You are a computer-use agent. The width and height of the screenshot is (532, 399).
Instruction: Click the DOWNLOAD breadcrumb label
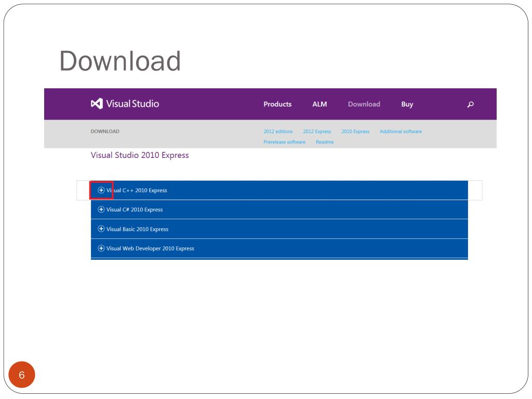105,131
